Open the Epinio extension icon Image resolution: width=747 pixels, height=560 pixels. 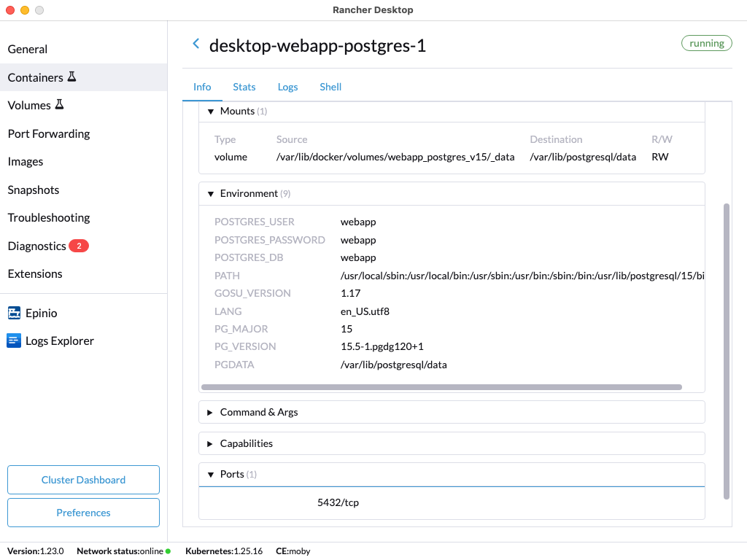pyautogui.click(x=14, y=313)
